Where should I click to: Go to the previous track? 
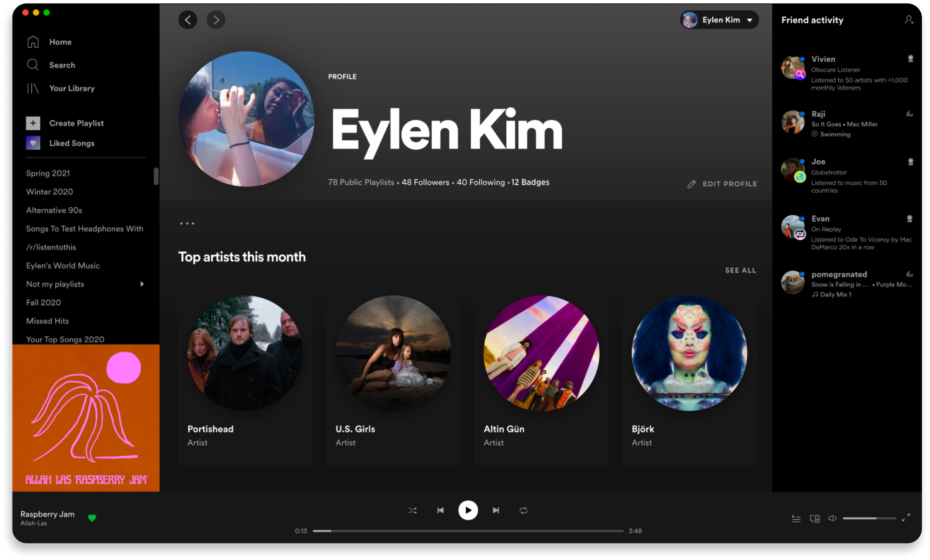tap(440, 510)
